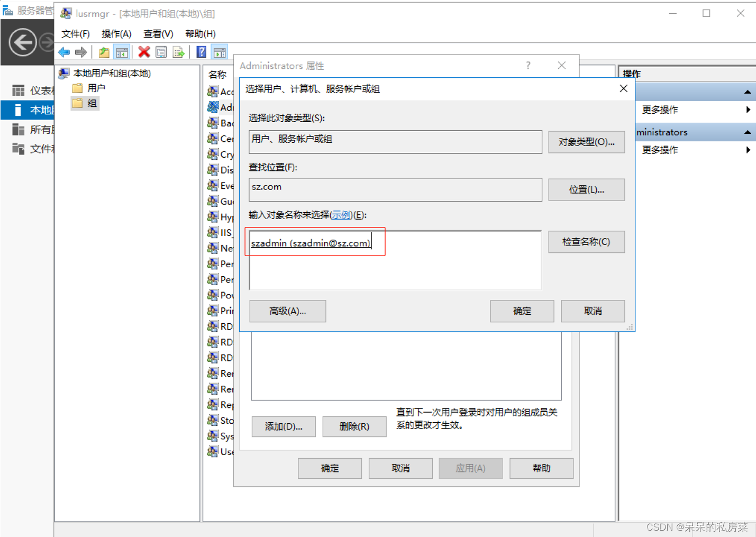Toggle the Show/Hide console tree icon
Screen dimensions: 756x537
122,52
